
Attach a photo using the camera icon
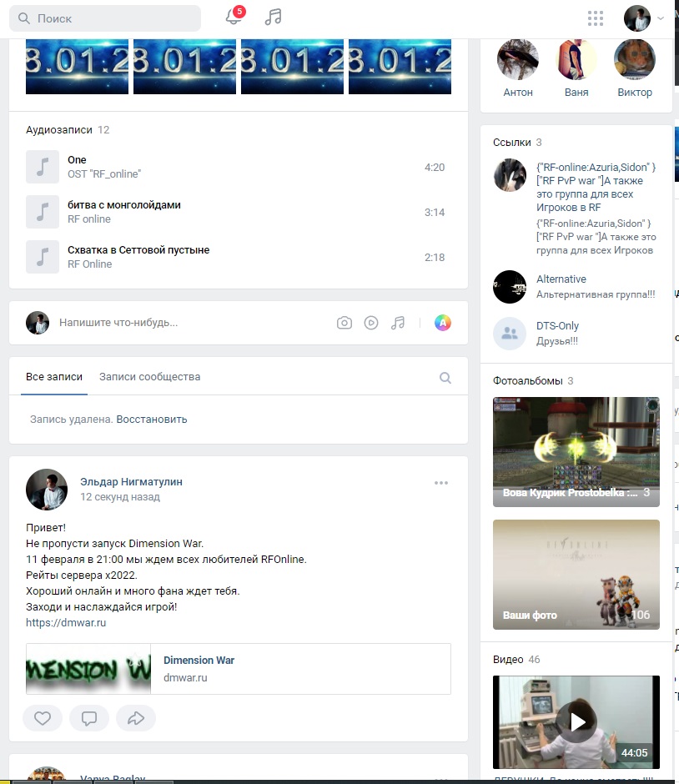(344, 323)
